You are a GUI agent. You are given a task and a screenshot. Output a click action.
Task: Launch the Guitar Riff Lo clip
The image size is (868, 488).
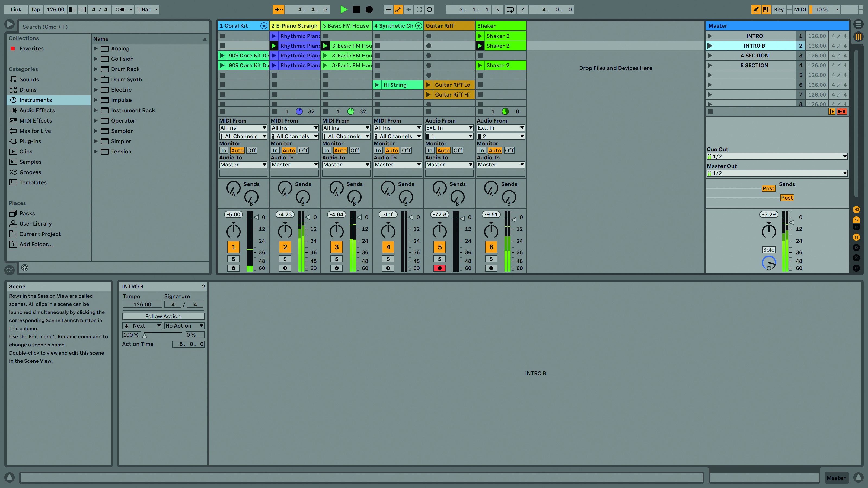coord(429,85)
